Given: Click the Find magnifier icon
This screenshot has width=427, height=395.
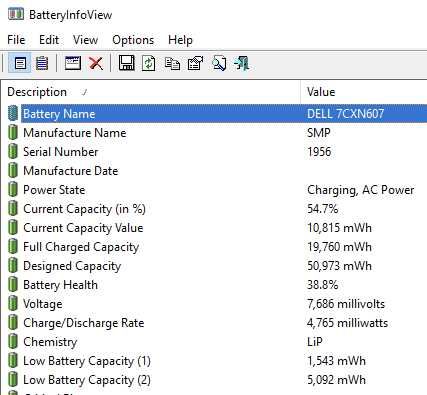Looking at the screenshot, I should [x=219, y=63].
